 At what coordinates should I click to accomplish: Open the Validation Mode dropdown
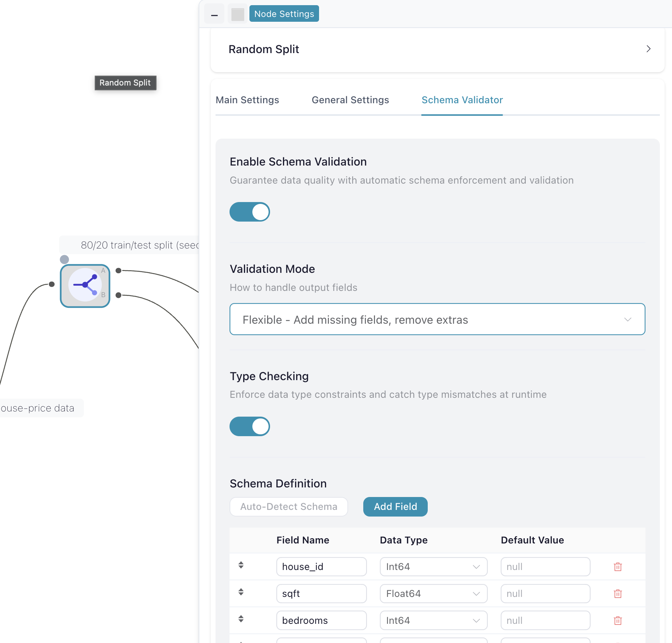pos(437,319)
